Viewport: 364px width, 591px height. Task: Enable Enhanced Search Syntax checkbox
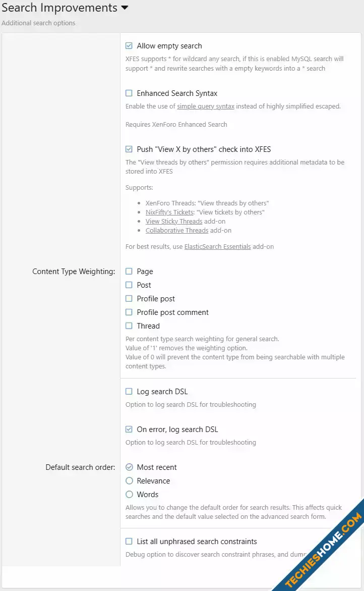(x=129, y=93)
